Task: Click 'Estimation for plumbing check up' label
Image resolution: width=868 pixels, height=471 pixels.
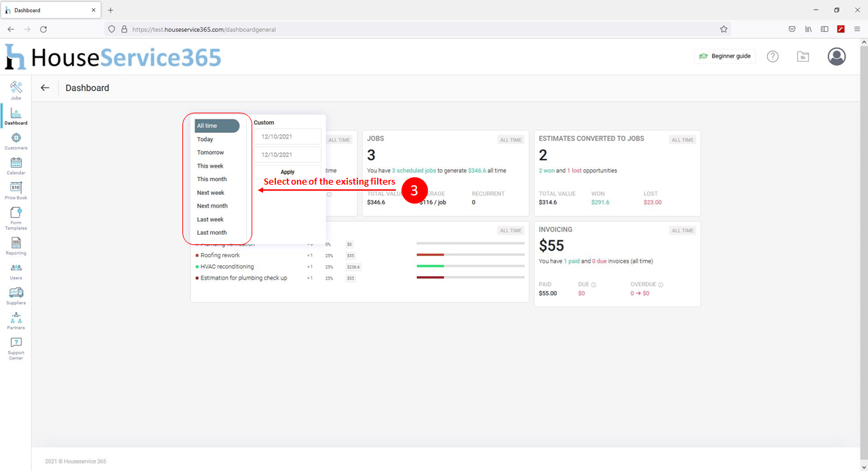Action: [244, 278]
